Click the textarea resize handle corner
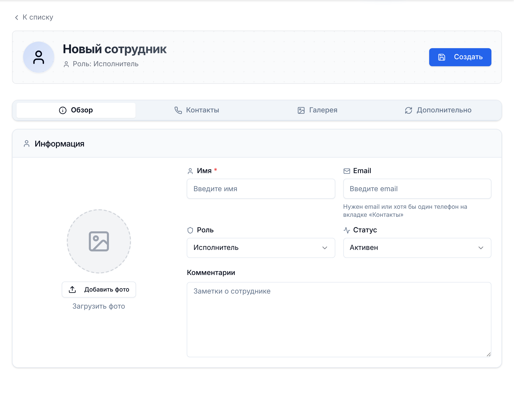Viewport: 514px width, 420px height. [x=489, y=355]
